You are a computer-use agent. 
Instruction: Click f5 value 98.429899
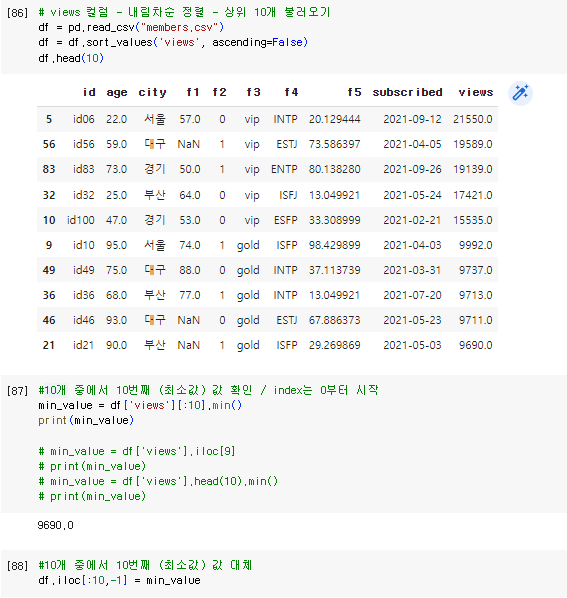tap(334, 245)
